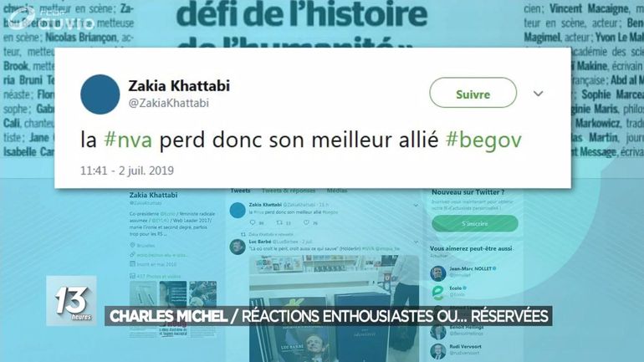This screenshot has height=362, width=644.
Task: Click Luc Barbé's profile avatar
Action: pos(238,247)
